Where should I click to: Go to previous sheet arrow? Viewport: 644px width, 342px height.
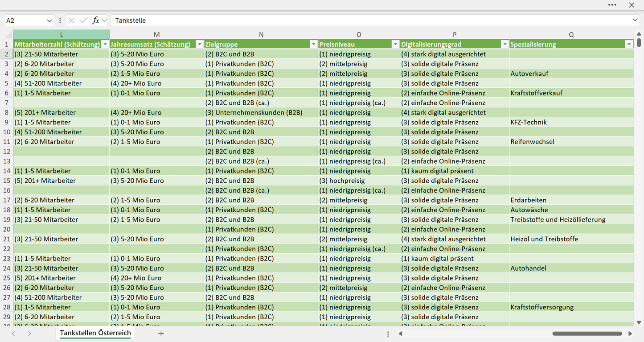click(x=13, y=334)
